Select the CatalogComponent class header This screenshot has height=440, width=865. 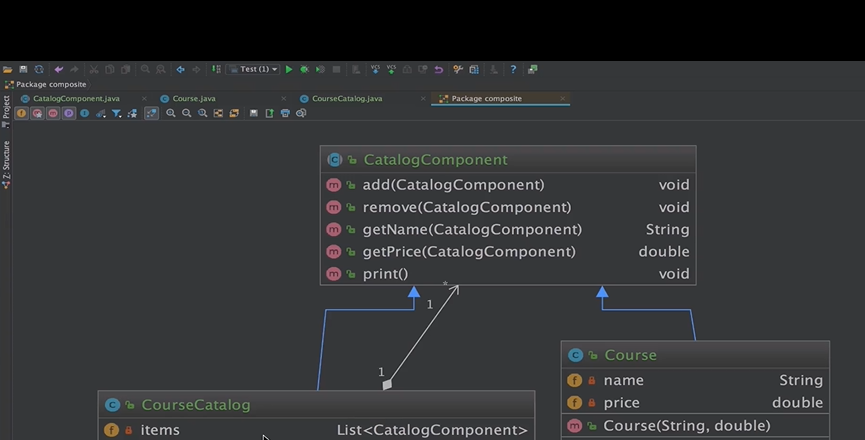click(x=508, y=160)
